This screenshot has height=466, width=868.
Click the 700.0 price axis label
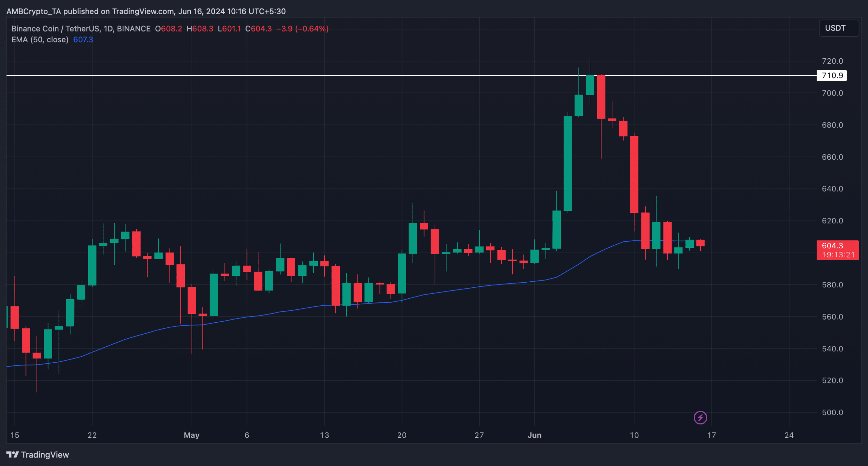click(x=832, y=93)
